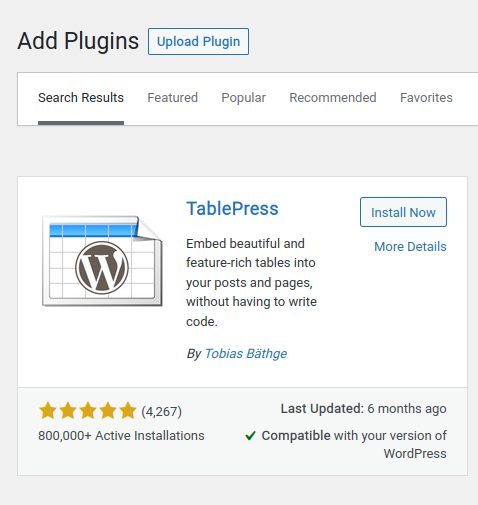The height and width of the screenshot is (505, 478).
Task: Click the WordPress logo on TablePress icon
Action: pos(102,268)
